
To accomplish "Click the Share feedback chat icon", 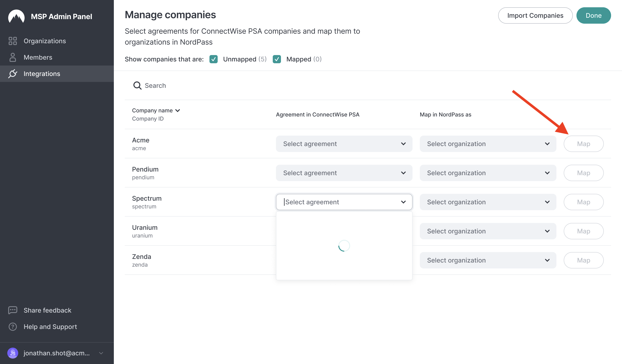I will coord(13,310).
